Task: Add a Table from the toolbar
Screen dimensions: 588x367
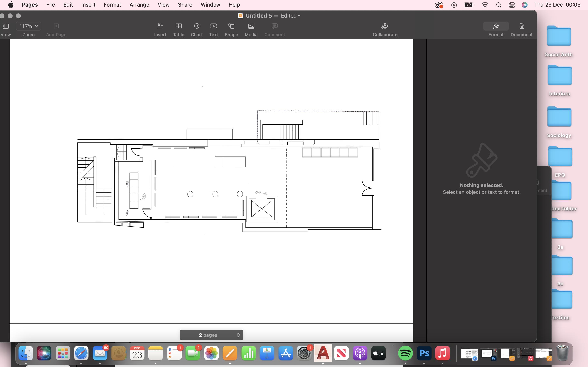Action: [x=178, y=26]
